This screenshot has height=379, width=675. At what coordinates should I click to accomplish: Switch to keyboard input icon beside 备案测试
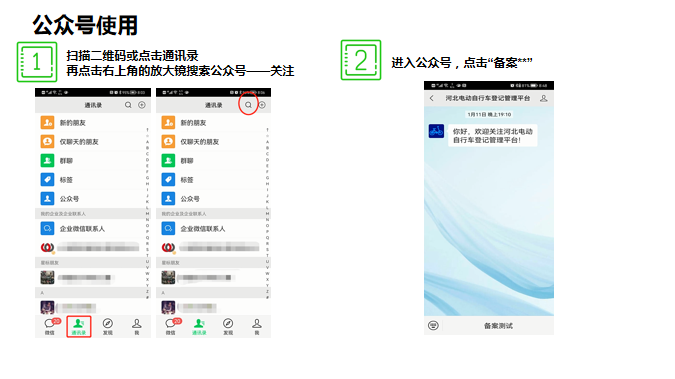(433, 326)
